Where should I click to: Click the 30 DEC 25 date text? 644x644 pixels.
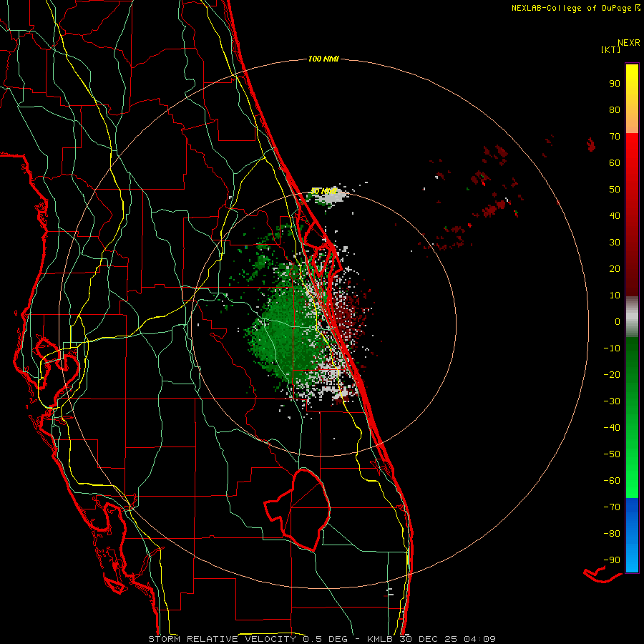[x=429, y=639]
